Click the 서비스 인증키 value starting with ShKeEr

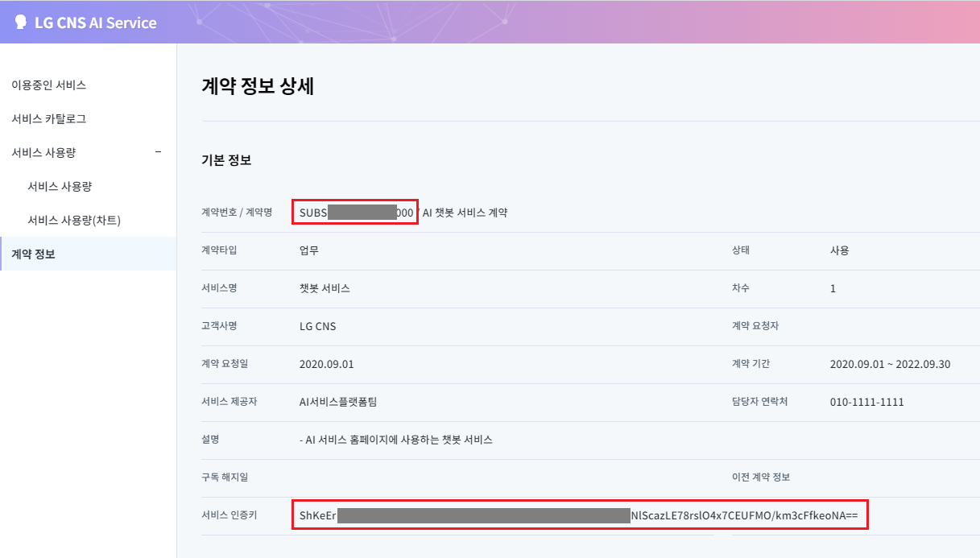(580, 515)
